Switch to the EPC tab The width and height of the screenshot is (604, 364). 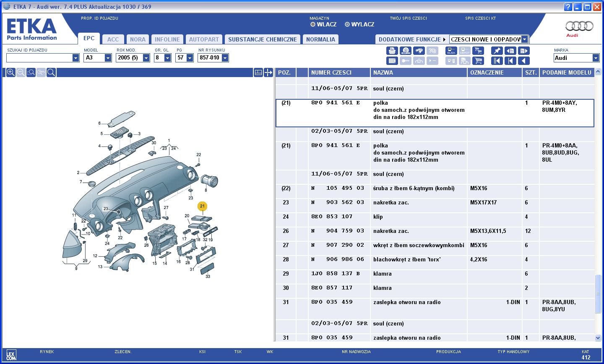pyautogui.click(x=89, y=38)
